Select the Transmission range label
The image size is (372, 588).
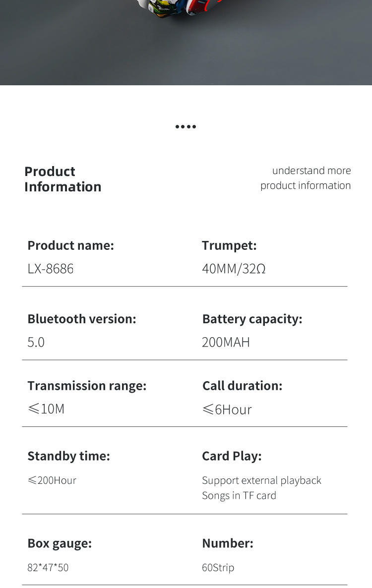(87, 386)
